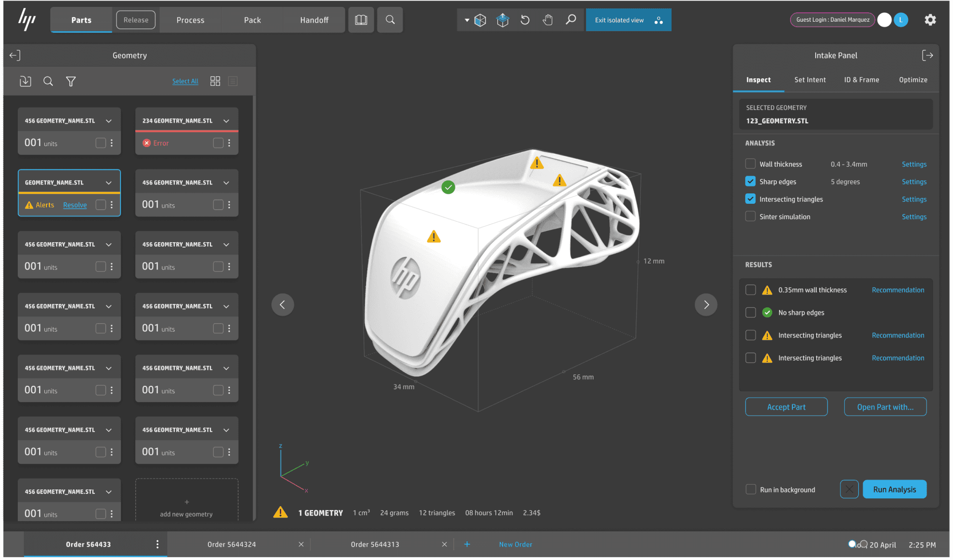The image size is (953, 560).
Task: Select the pan/hand navigation tool
Action: (548, 20)
